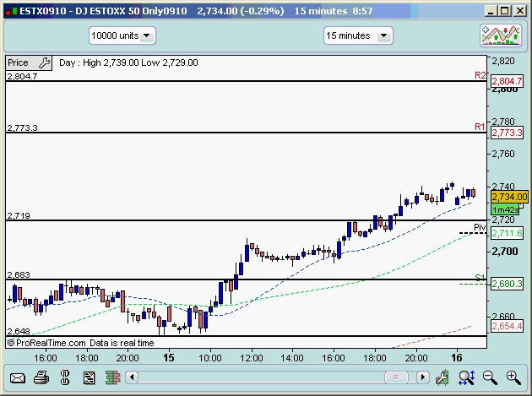Open the 15 minutes timeframe dropdown
532x396 pixels.
pos(358,35)
